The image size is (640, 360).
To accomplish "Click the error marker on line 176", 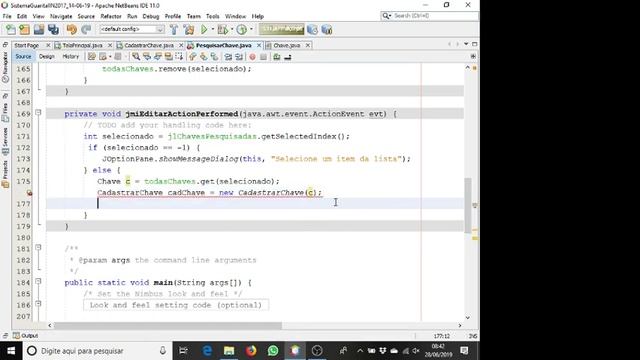I will 29,193.
